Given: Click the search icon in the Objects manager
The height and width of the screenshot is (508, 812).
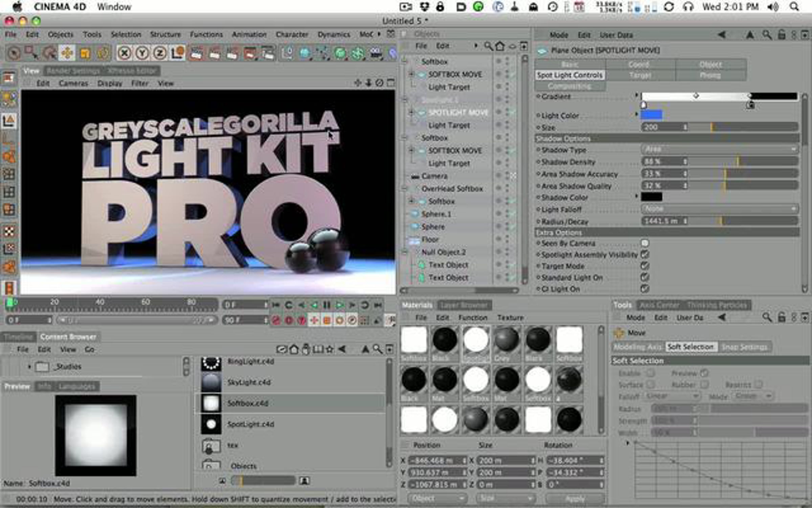Looking at the screenshot, I should [488, 46].
